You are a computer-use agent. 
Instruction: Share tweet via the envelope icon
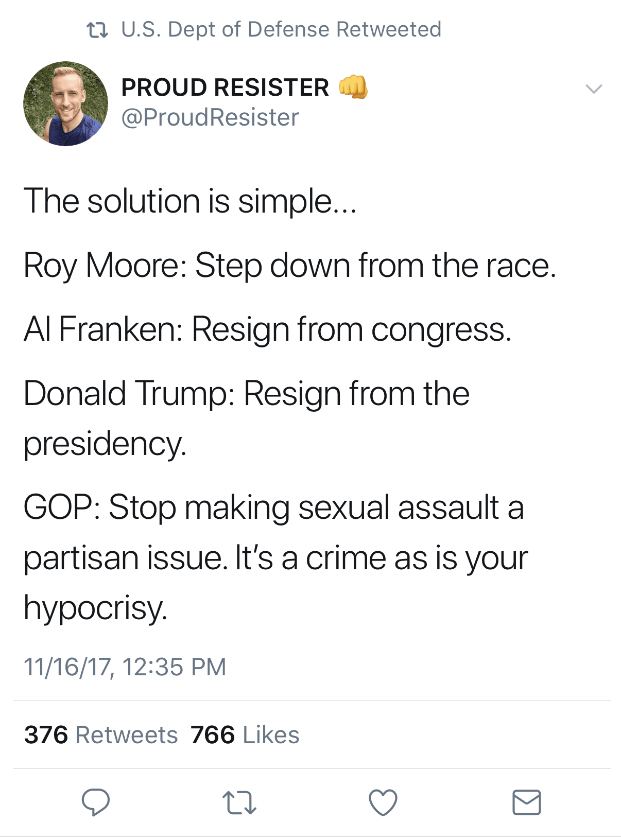526,802
